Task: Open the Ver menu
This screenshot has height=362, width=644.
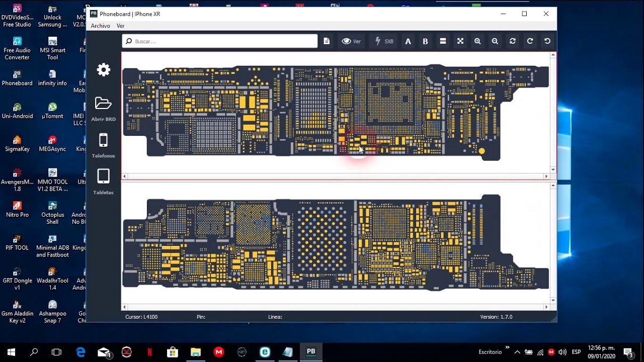Action: click(x=120, y=26)
